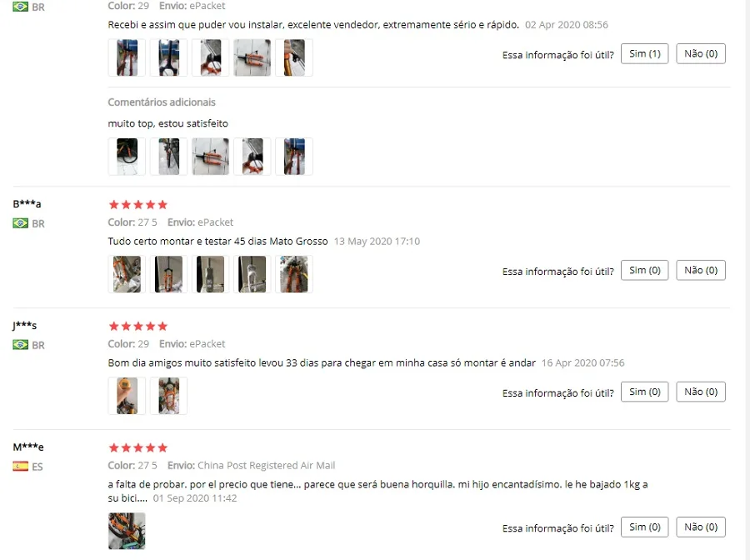Screen dimensions: 750x560
Task: Click the five-star rating on M***e's review
Action: click(x=138, y=447)
